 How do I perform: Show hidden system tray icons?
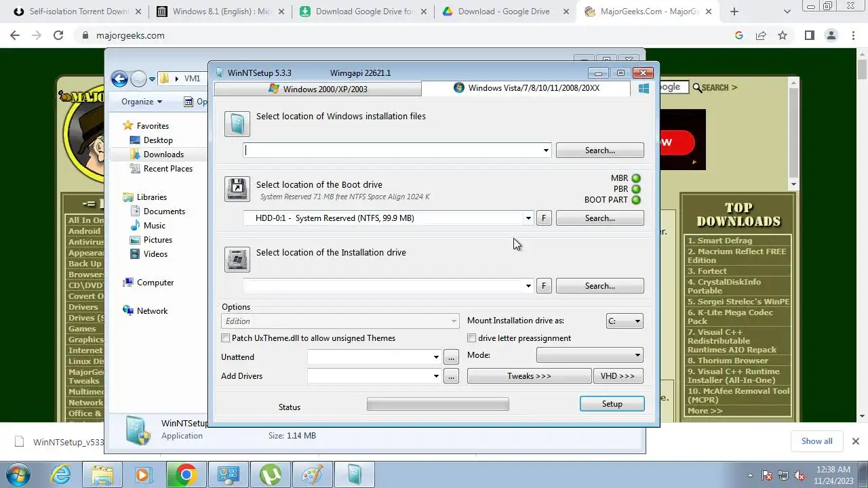(x=750, y=475)
